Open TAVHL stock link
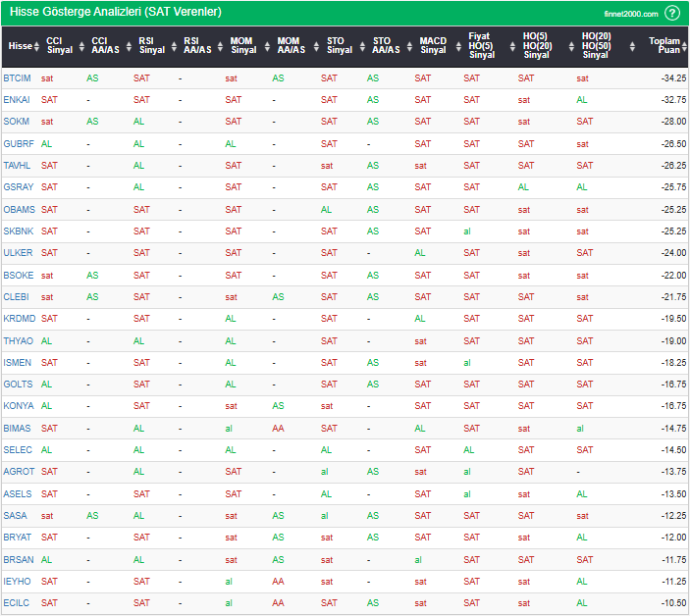Screen dimensions: 690x616 [17, 166]
